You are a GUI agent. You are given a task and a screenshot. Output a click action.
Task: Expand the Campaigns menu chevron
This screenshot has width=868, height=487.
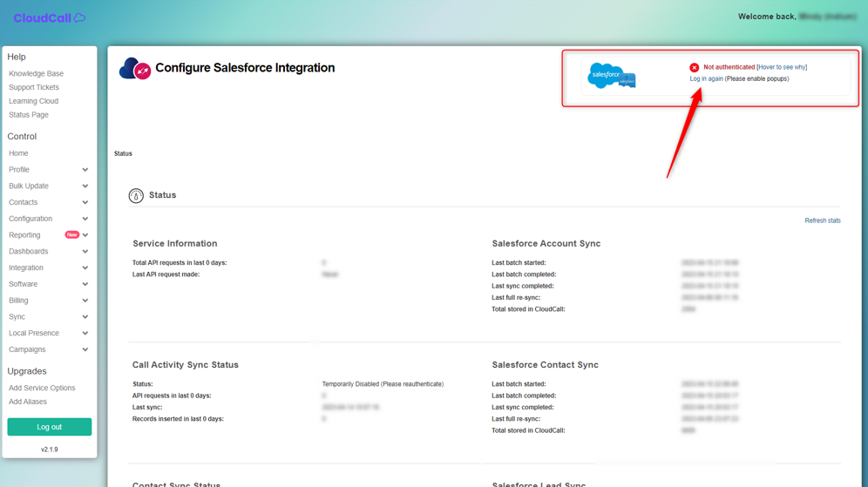click(85, 349)
